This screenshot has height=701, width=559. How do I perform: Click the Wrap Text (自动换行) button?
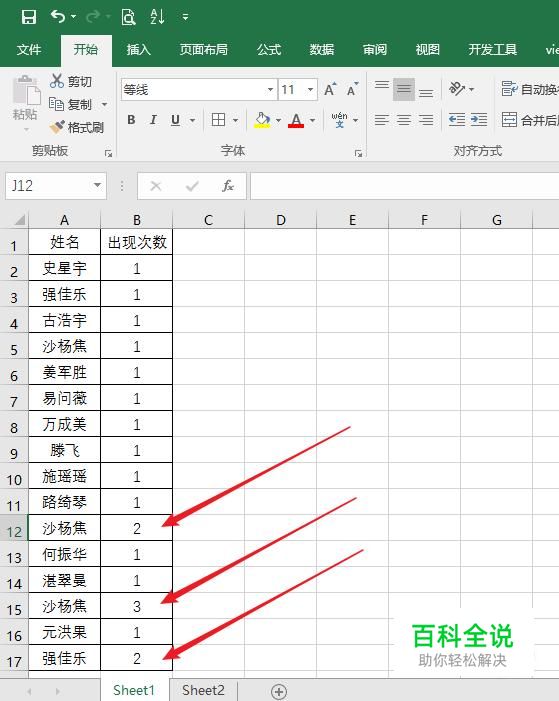(529, 89)
